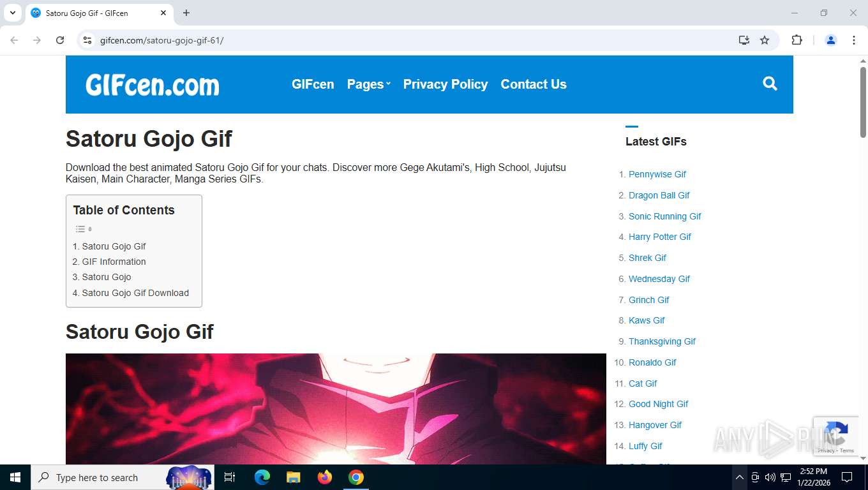The width and height of the screenshot is (868, 490).
Task: Open the Luffy Gif link
Action: coord(645,446)
